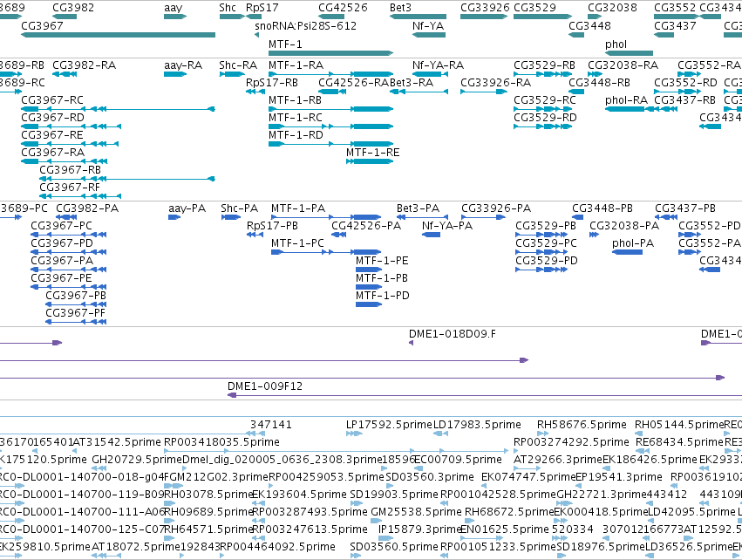
Task: Click the CG3967 gene label
Action: [x=42, y=25]
